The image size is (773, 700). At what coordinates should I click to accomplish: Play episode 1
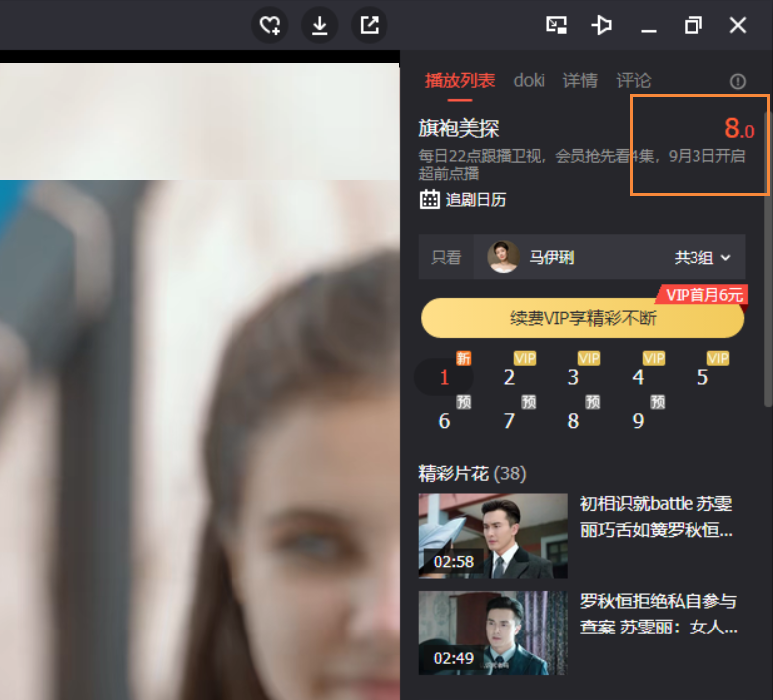tap(444, 377)
